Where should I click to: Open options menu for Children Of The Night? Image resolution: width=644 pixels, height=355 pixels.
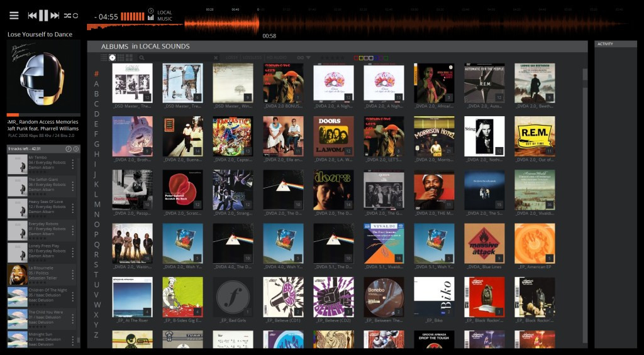point(73,297)
